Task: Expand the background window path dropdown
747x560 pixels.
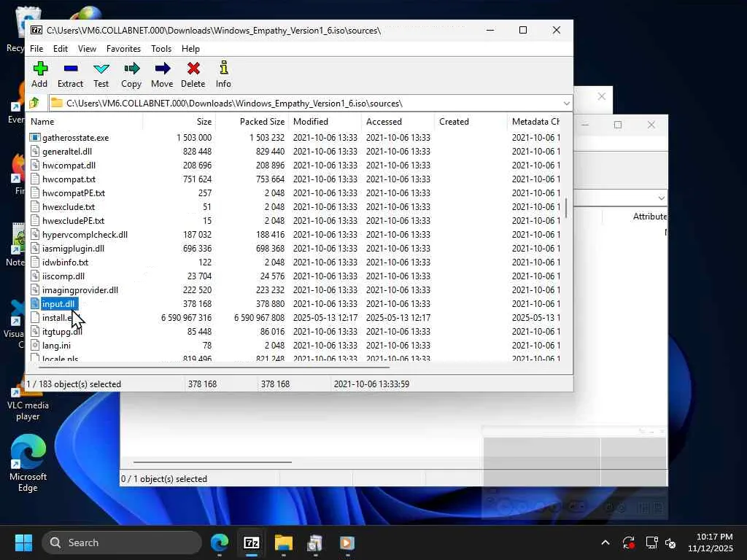Action: point(661,198)
